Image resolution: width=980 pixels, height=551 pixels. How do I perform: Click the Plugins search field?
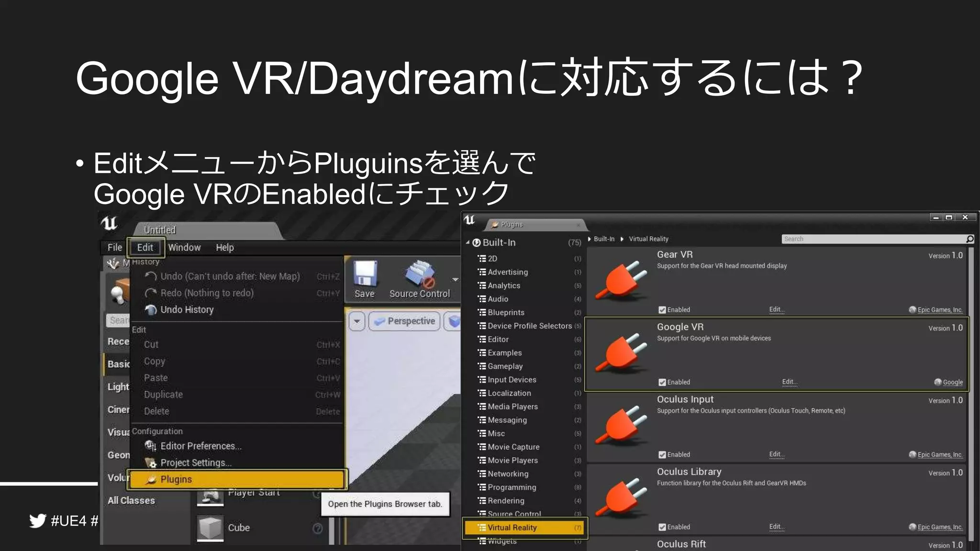(873, 239)
